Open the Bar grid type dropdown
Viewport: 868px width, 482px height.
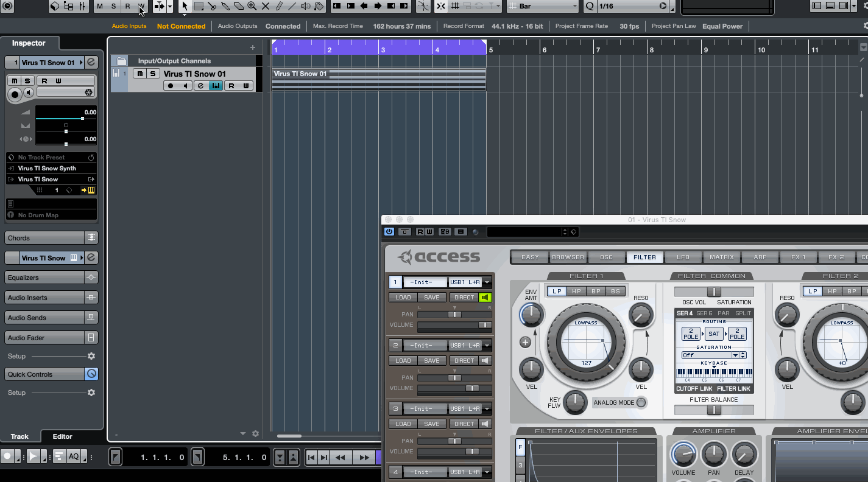tap(542, 7)
